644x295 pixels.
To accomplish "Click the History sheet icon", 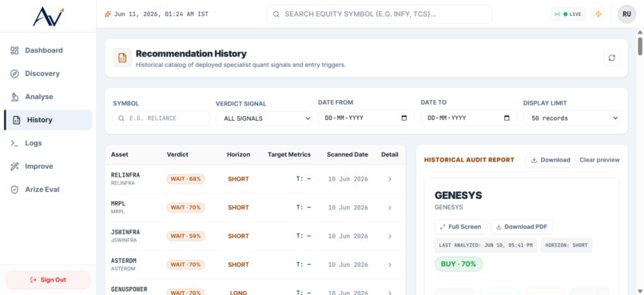I will (x=17, y=120).
